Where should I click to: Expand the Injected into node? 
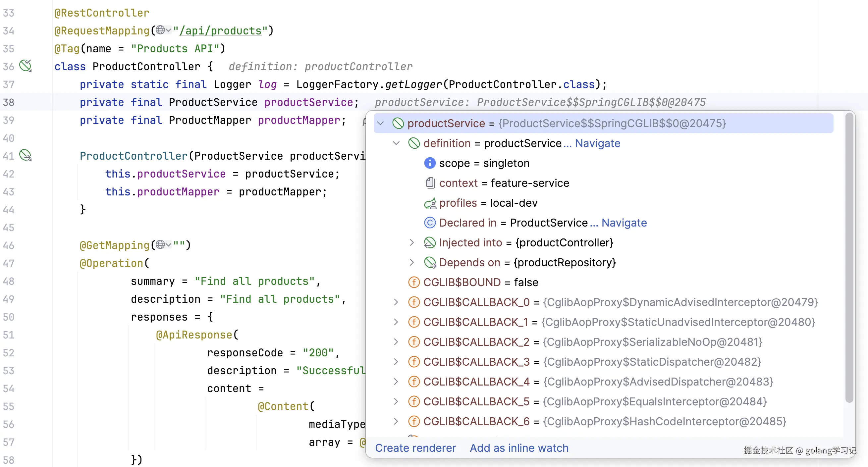(x=412, y=242)
